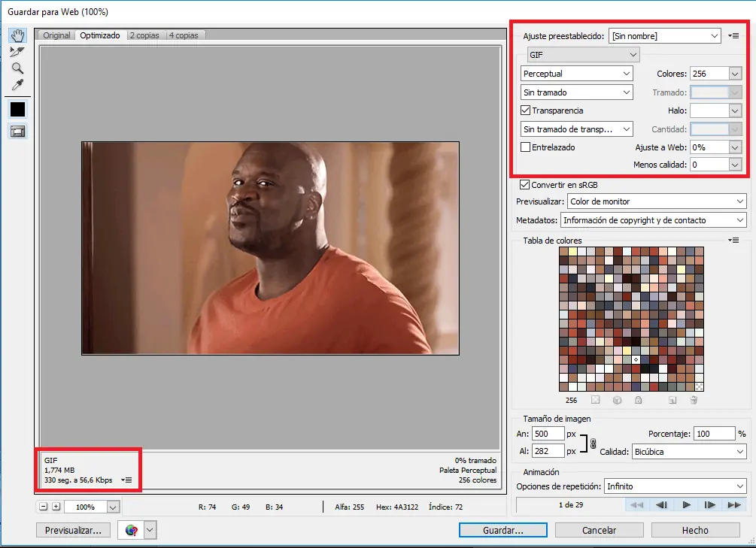Open the 4 copias tab
This screenshot has height=548, width=756.
click(185, 35)
